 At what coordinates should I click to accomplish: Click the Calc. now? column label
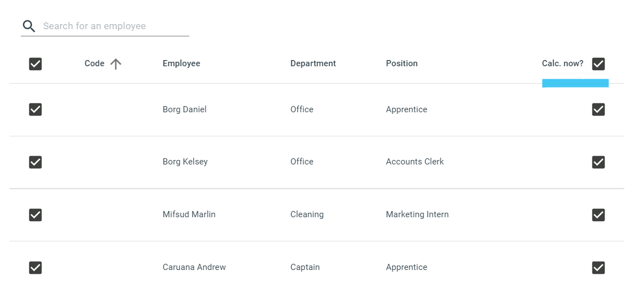pyautogui.click(x=563, y=63)
